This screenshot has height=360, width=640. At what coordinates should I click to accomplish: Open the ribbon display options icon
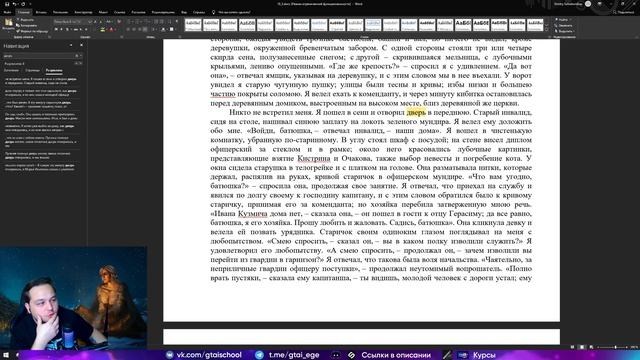click(600, 3)
